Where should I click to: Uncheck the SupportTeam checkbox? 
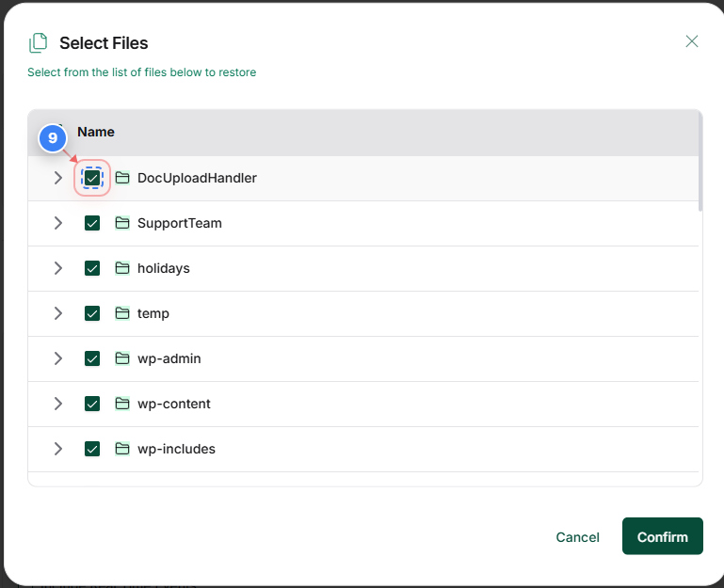coord(92,223)
